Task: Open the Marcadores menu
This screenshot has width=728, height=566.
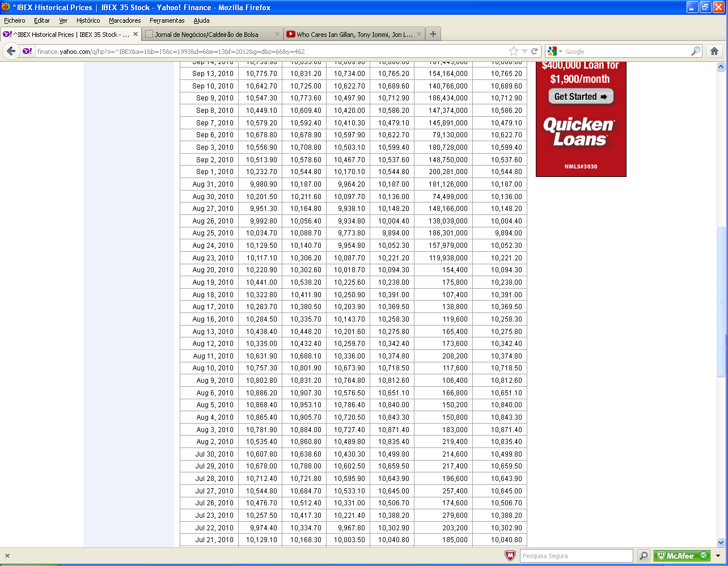Action: [x=125, y=20]
